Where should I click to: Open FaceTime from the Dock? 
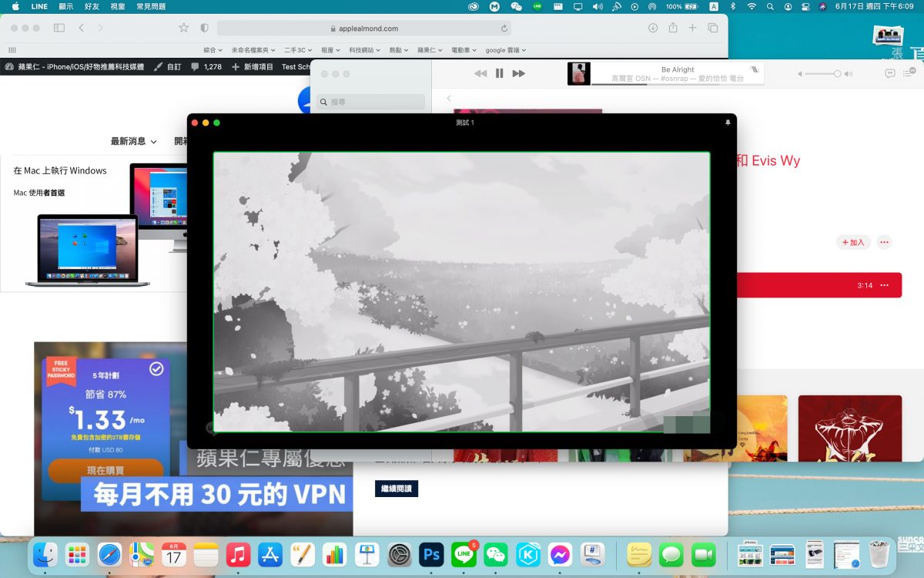[x=703, y=554]
